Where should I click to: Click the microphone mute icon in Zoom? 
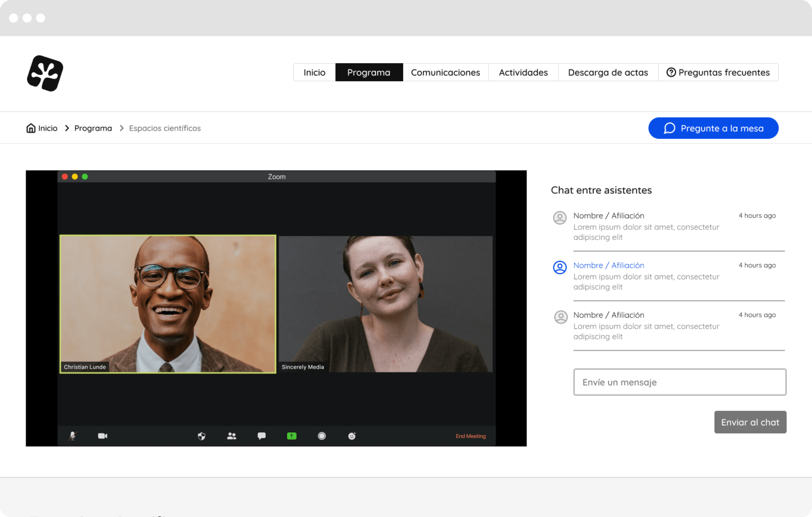click(73, 436)
